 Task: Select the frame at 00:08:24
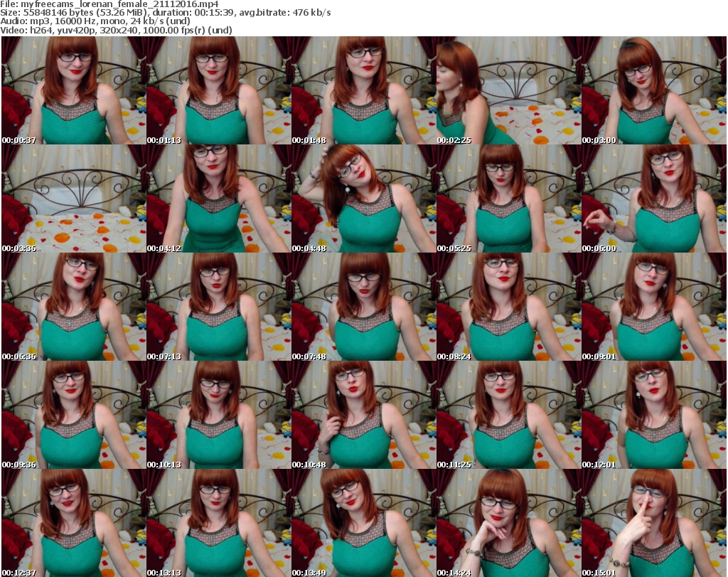pos(508,307)
